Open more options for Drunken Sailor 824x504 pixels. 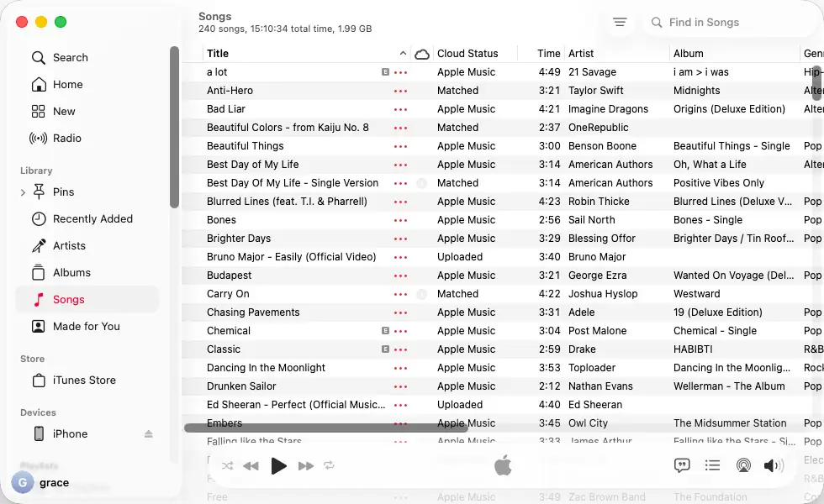(x=400, y=386)
